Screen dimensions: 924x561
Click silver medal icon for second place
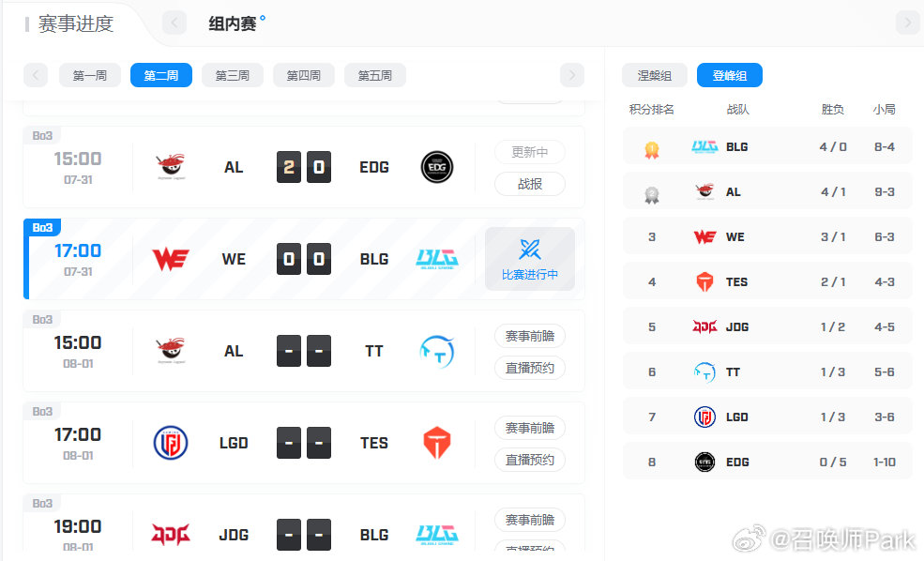(x=651, y=194)
